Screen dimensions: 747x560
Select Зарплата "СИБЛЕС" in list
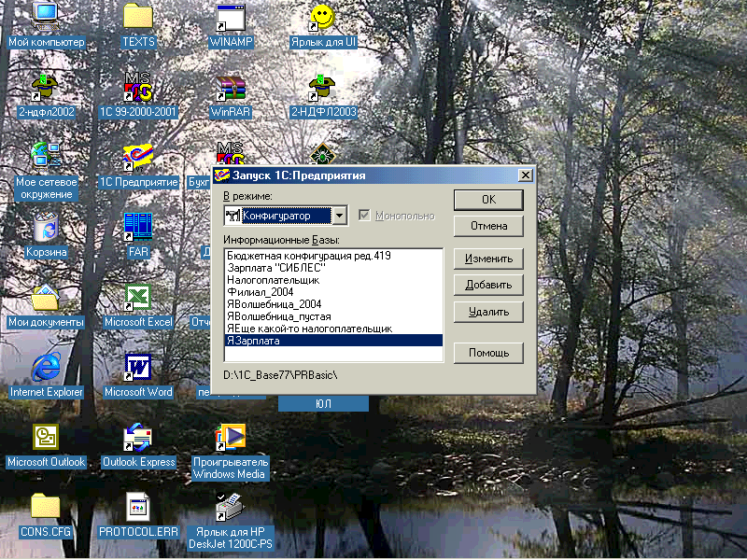(333, 268)
